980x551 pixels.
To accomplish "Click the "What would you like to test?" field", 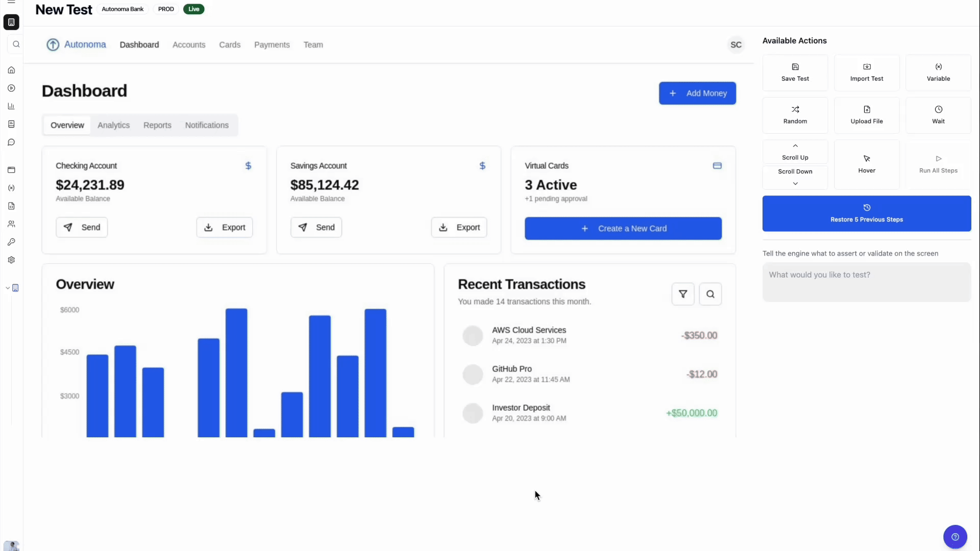I will [866, 282].
